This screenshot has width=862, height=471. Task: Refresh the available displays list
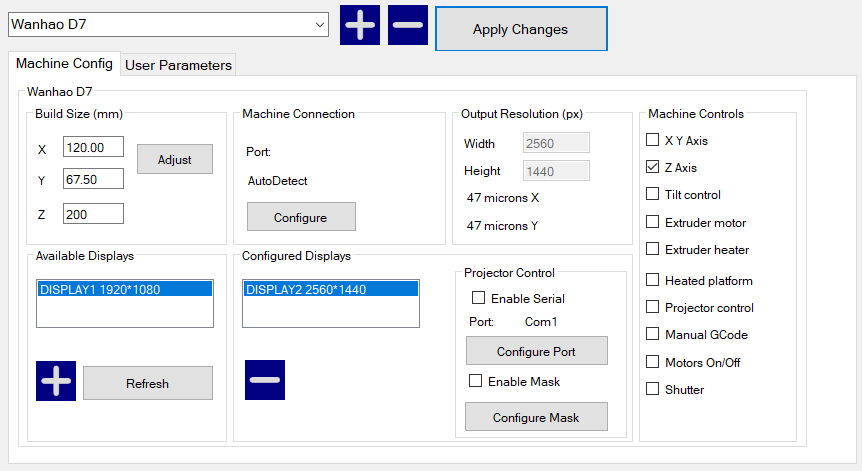[148, 383]
